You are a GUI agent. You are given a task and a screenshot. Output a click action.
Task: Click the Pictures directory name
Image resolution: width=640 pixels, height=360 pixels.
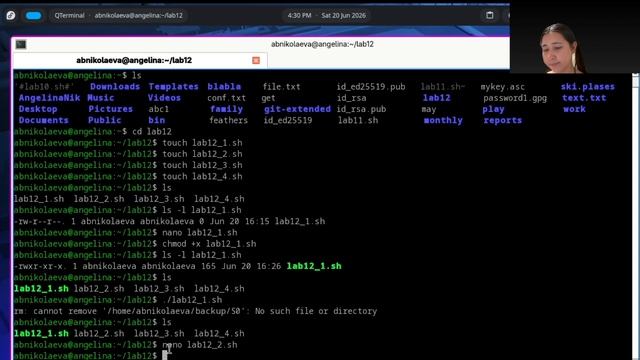click(111, 109)
